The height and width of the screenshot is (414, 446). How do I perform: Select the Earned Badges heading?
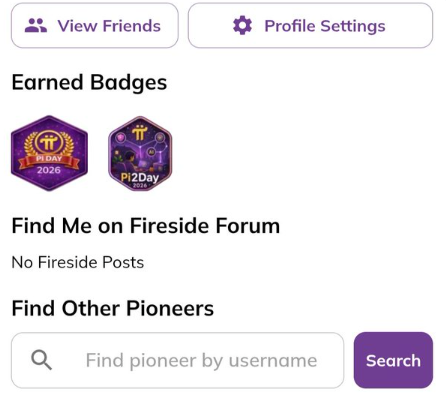click(x=89, y=83)
